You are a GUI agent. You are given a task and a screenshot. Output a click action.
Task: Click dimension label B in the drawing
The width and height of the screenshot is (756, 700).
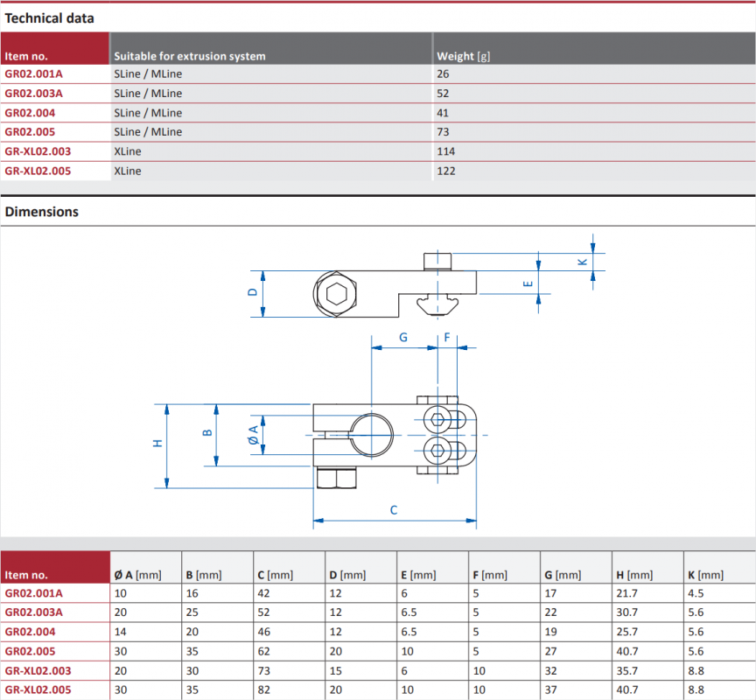(x=207, y=432)
